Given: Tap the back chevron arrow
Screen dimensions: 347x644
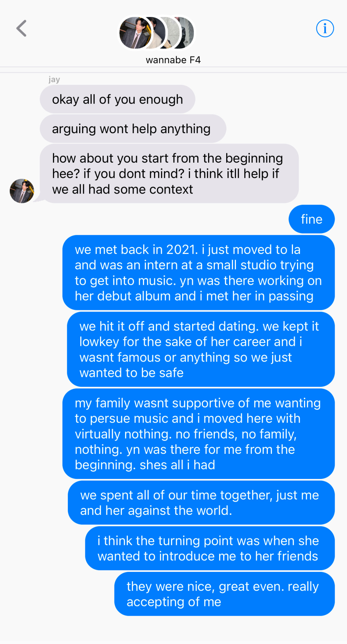Looking at the screenshot, I should pyautogui.click(x=21, y=28).
